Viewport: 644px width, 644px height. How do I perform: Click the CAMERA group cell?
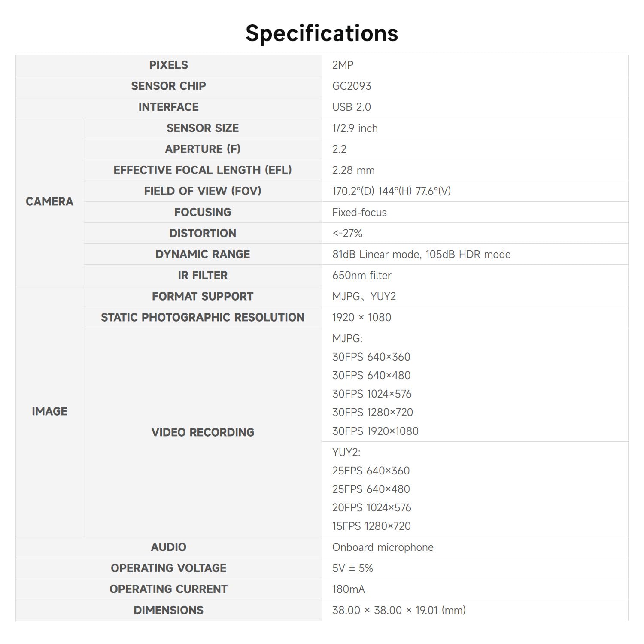point(49,201)
